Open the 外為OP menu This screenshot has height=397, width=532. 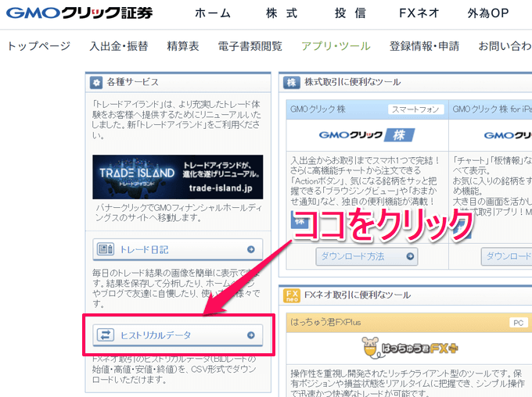(488, 13)
